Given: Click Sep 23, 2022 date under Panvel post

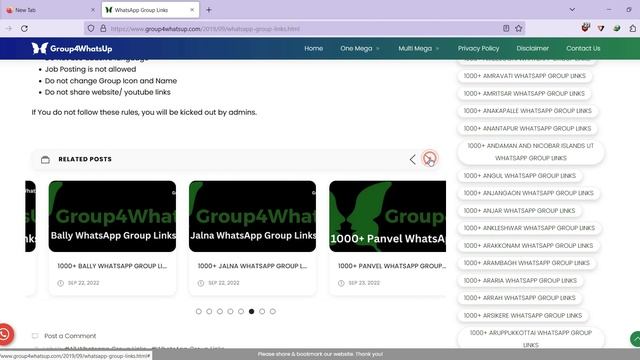Looking at the screenshot, I should coord(364,283).
